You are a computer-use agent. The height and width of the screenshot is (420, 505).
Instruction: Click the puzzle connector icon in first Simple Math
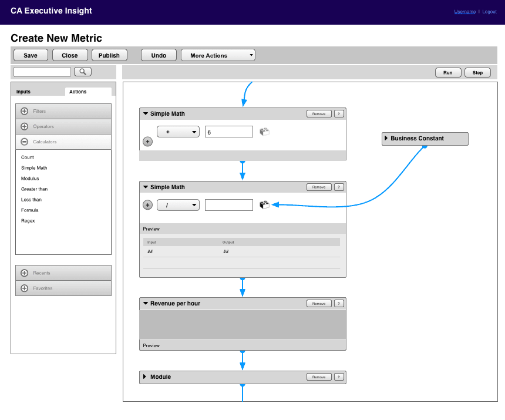click(x=264, y=131)
